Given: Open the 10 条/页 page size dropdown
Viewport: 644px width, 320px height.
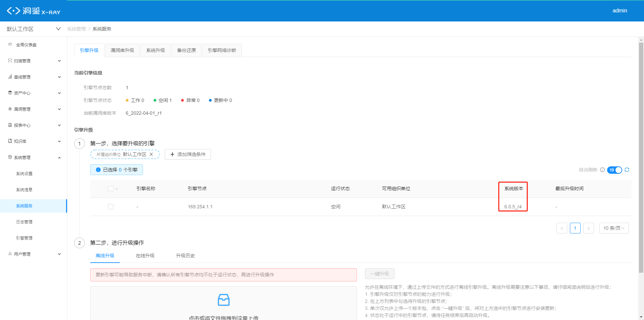Looking at the screenshot, I should (x=613, y=228).
